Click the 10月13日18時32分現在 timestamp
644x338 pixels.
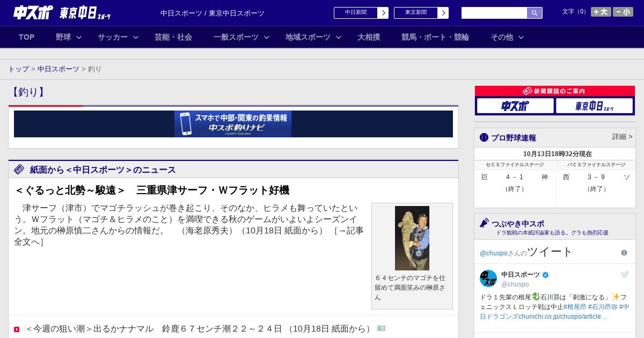pyautogui.click(x=558, y=153)
